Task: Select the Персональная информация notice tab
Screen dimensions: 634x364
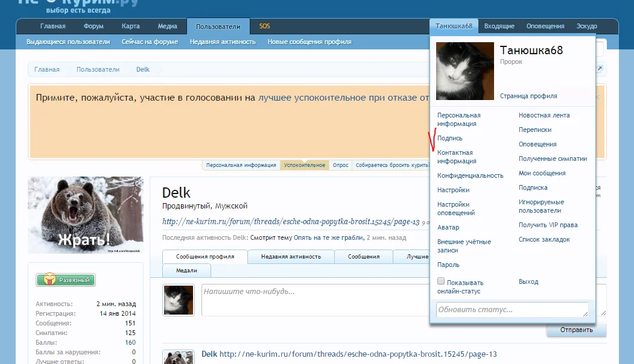Action: [241, 165]
